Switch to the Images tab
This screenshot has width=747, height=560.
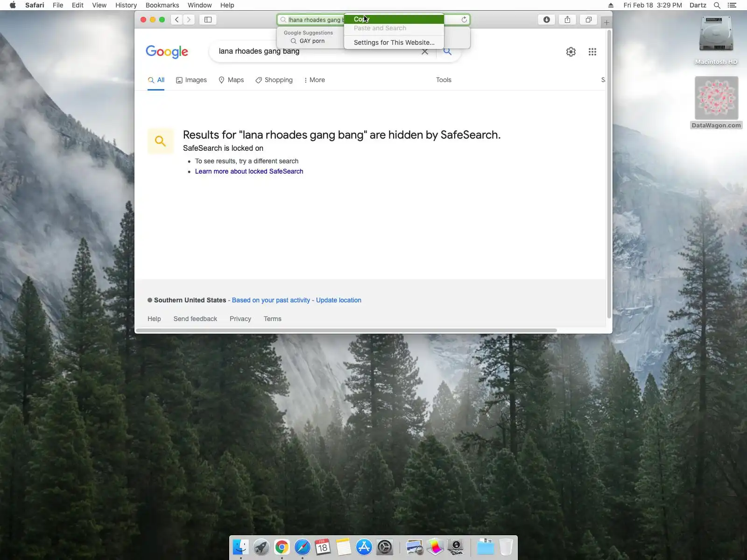[191, 80]
